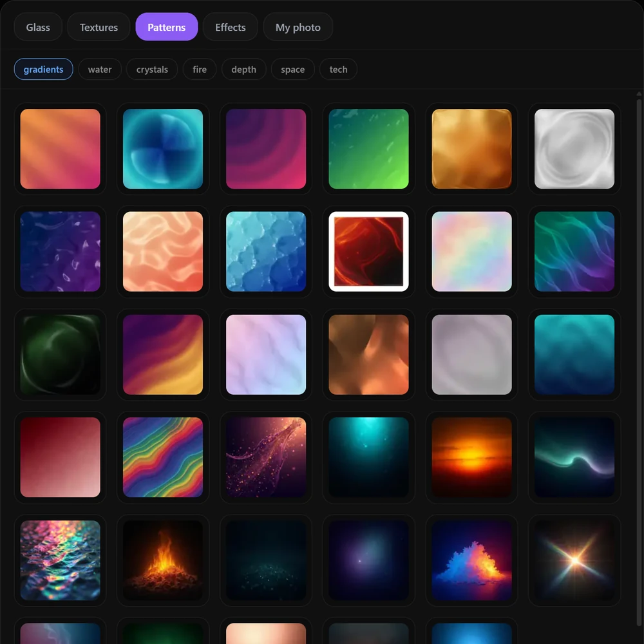644x644 pixels.
Task: Filter patterns by water
Action: [x=100, y=69]
